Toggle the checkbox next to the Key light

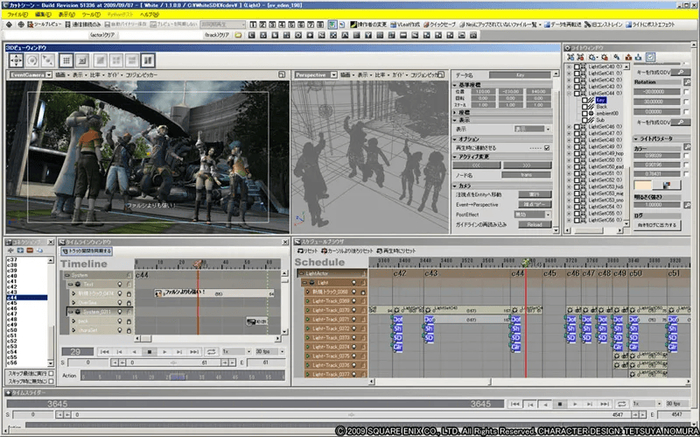tap(585, 100)
